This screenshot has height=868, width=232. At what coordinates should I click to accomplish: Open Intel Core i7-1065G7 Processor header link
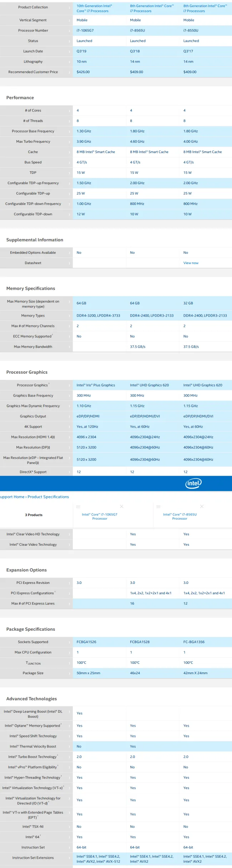(x=100, y=516)
